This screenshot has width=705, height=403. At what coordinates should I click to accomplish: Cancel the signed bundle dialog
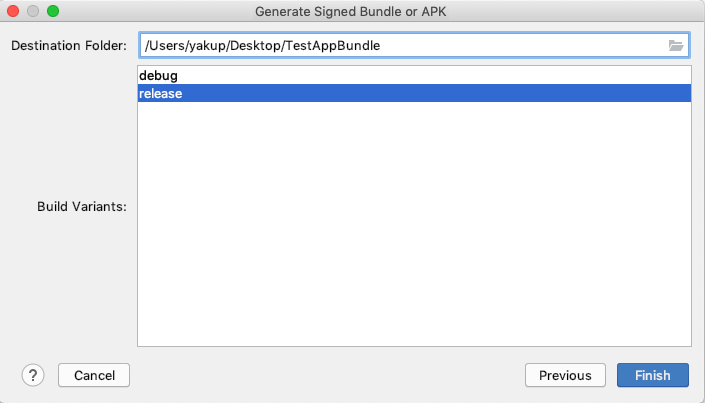click(94, 375)
